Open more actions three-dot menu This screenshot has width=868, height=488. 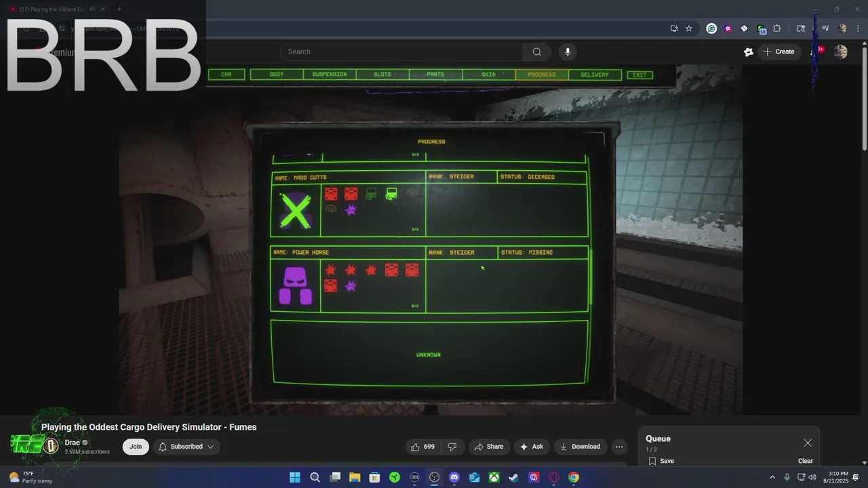pyautogui.click(x=619, y=447)
